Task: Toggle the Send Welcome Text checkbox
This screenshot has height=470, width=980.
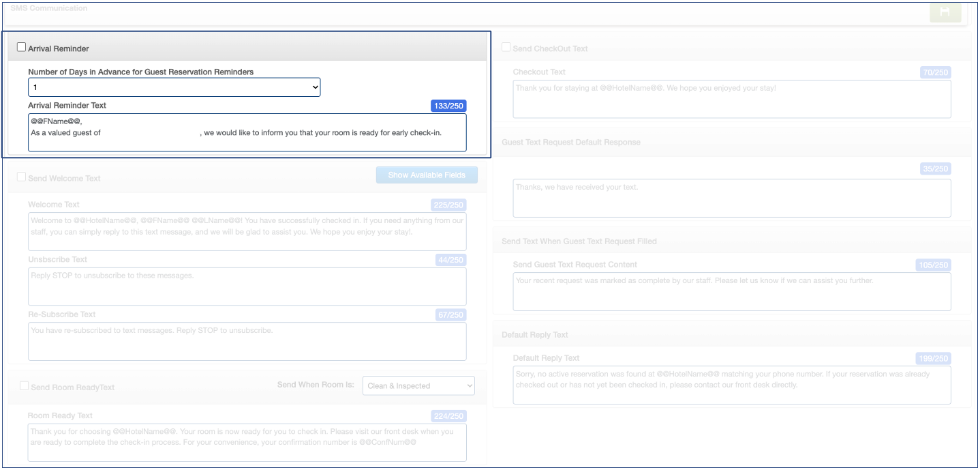Action: click(22, 177)
